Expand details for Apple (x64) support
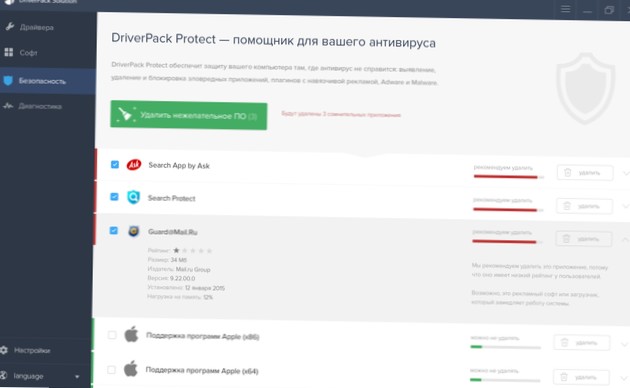This screenshot has height=388, width=630. pyautogui.click(x=624, y=378)
